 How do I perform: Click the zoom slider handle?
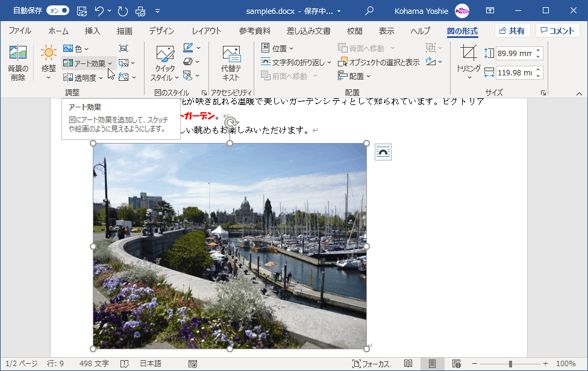pyautogui.click(x=510, y=364)
